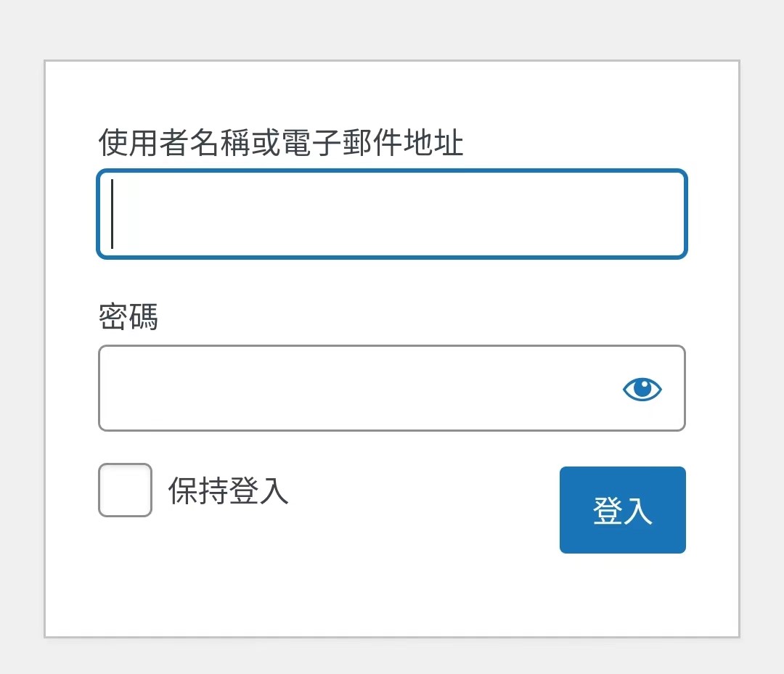784x674 pixels.
Task: Show the password with the eye icon
Action: (642, 390)
